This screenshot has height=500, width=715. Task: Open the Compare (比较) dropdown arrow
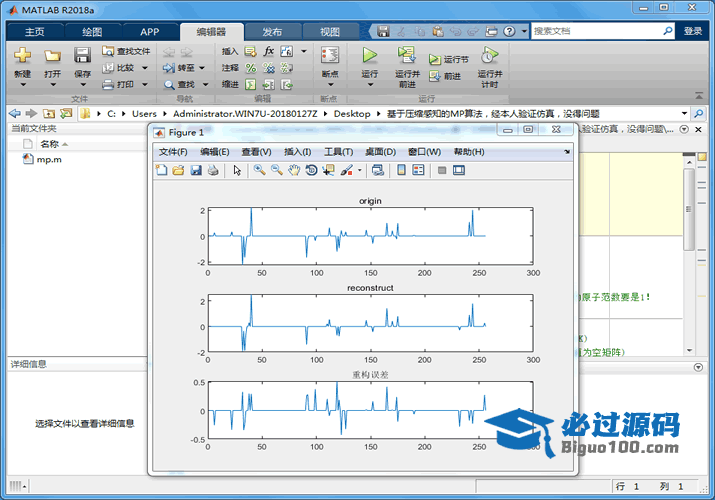click(145, 68)
